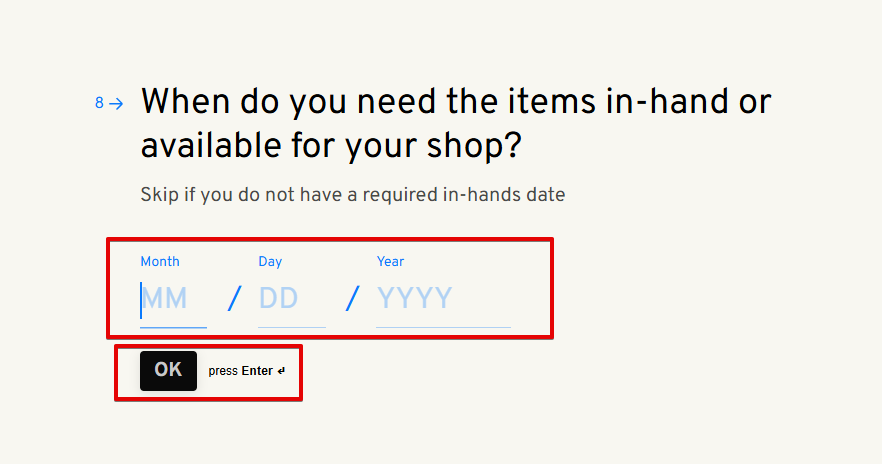Viewport: 882px width, 464px height.
Task: Click the Year field label
Action: click(390, 262)
